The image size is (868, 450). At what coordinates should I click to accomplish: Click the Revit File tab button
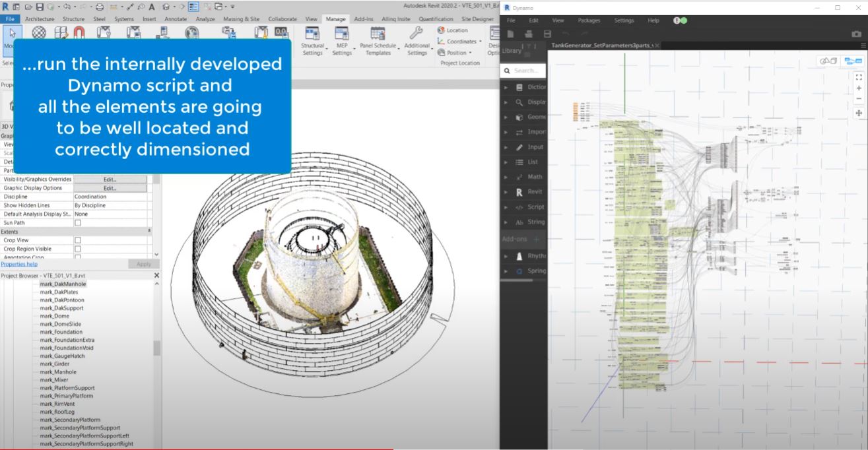[x=10, y=19]
